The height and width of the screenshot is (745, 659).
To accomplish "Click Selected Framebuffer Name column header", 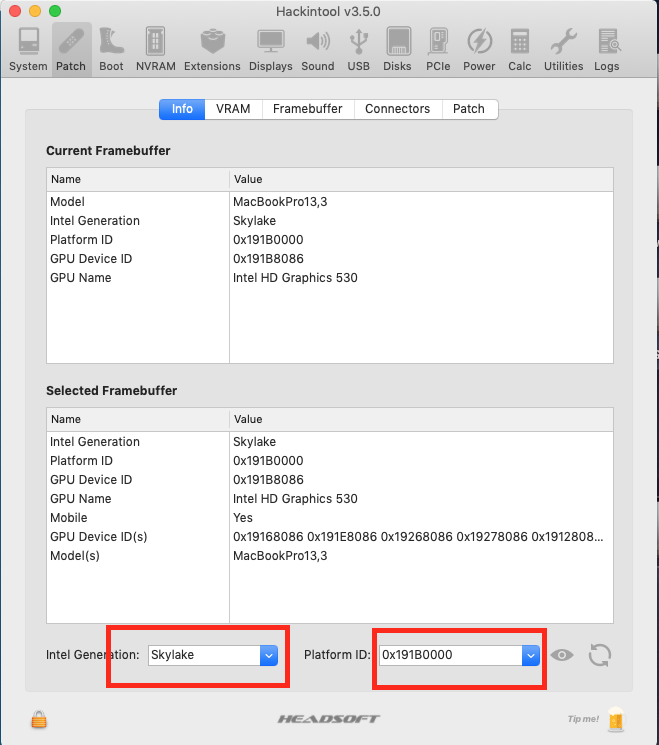I will click(138, 420).
